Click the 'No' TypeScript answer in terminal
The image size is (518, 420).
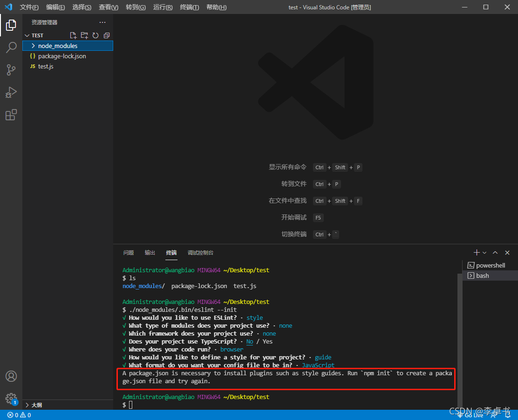tap(250, 342)
